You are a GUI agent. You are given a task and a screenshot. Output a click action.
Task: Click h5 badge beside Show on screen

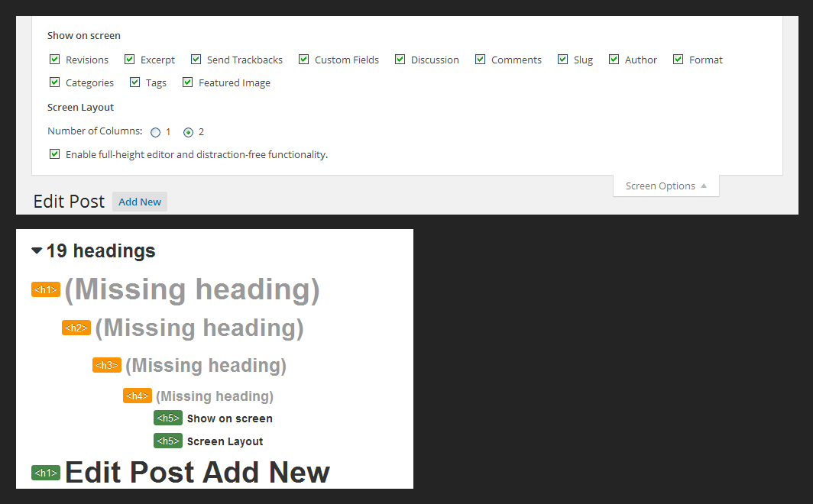click(x=168, y=418)
